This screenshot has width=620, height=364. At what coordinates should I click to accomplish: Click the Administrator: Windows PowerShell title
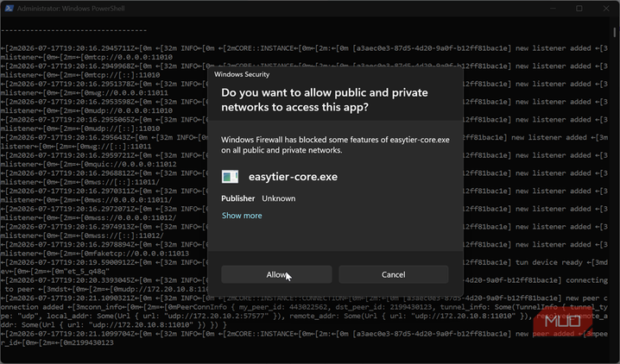pos(71,9)
